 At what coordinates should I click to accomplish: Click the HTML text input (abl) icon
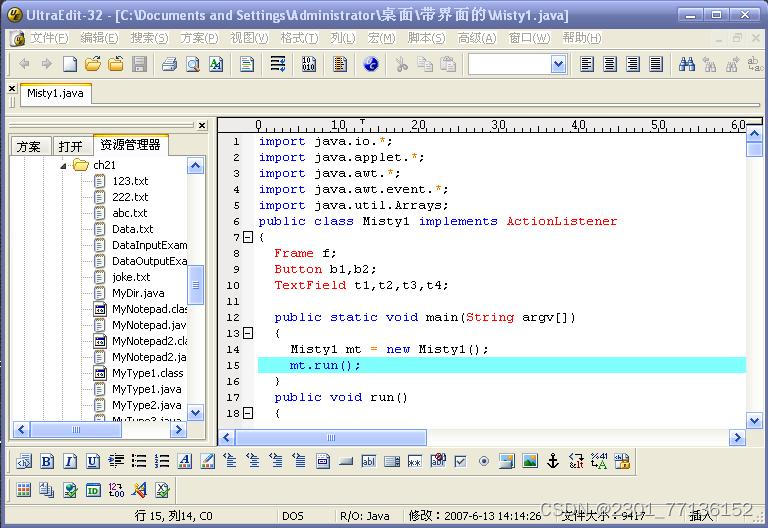(x=368, y=461)
